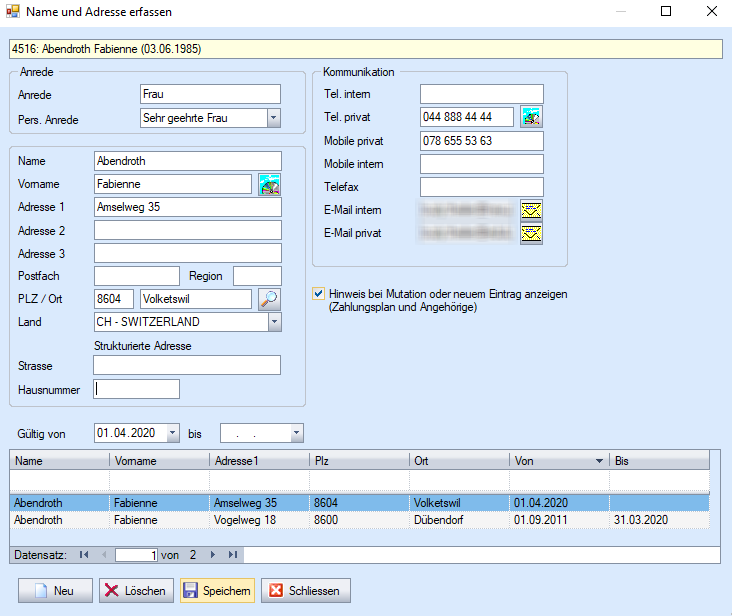Viewport: 732px width, 616px height.
Task: Click the envelope icon for E-Mail intern
Action: (531, 210)
